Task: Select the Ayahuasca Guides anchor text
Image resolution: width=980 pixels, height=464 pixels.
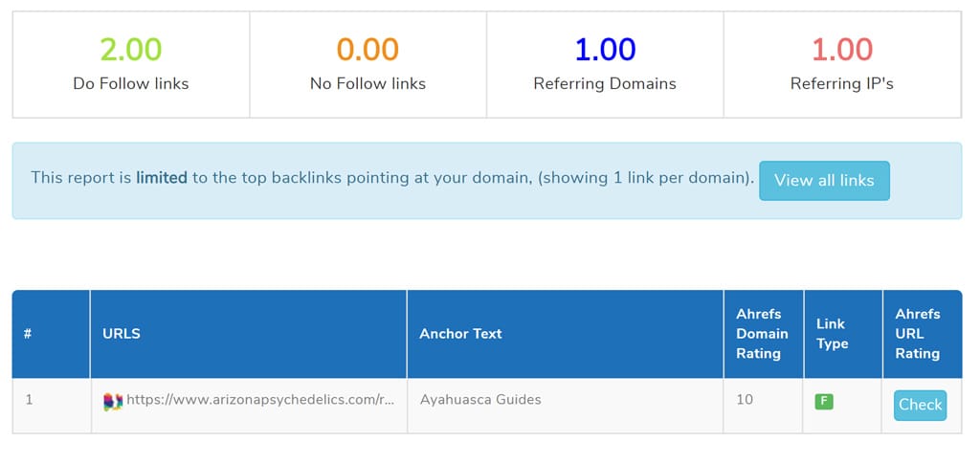Action: pos(480,400)
